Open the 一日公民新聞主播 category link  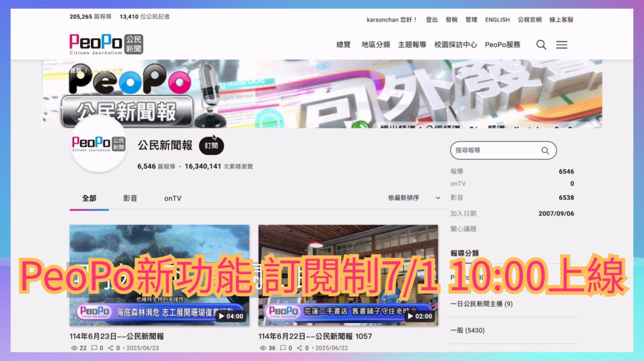[481, 304]
